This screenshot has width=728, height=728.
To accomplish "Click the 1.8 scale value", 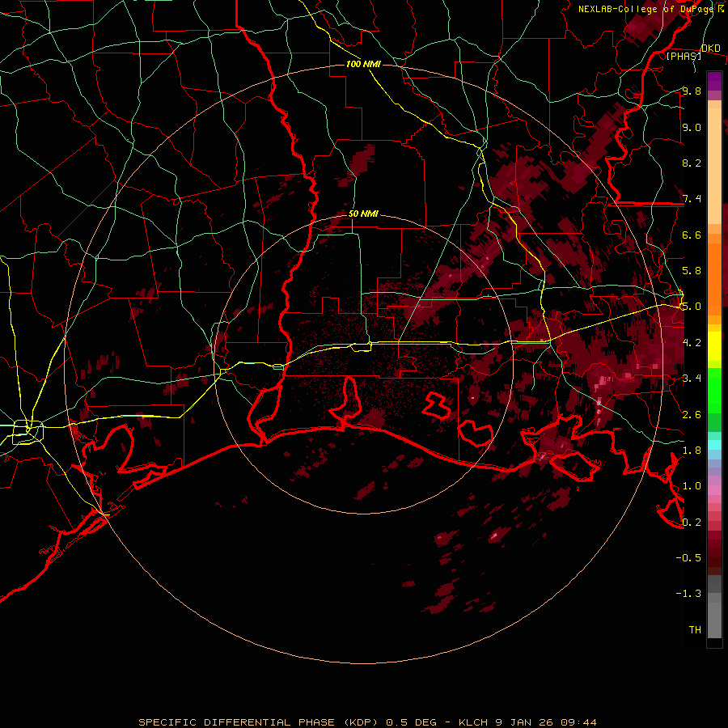I will 692,451.
